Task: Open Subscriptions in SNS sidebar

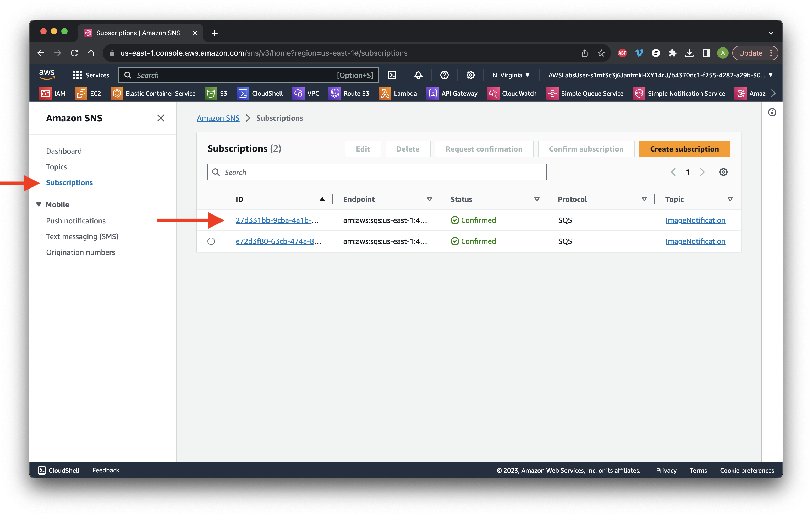Action: click(x=69, y=182)
